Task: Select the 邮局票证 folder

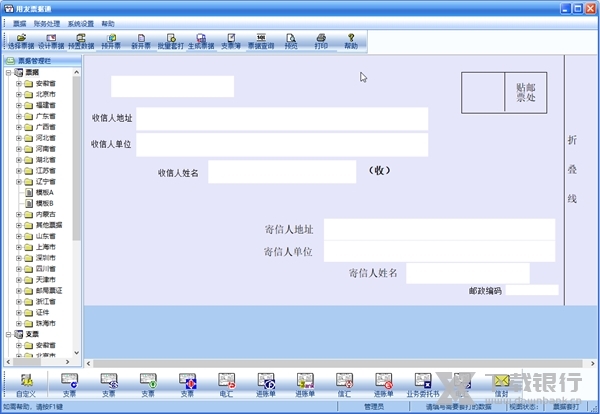Action: tap(49, 291)
